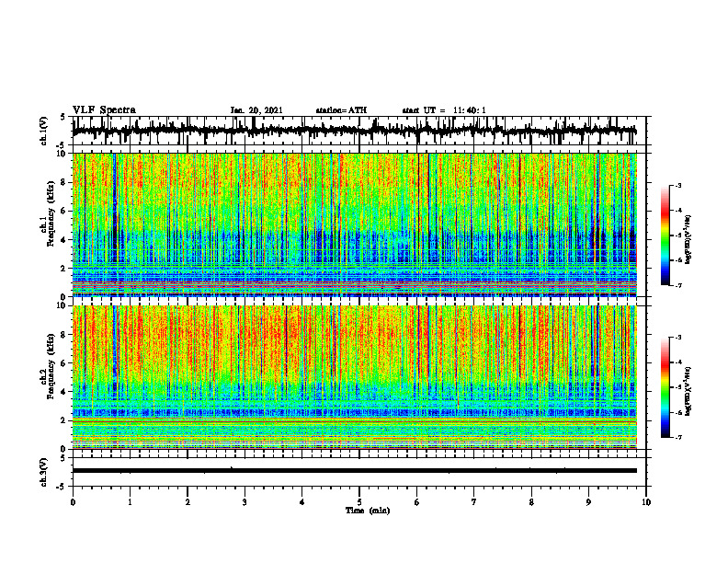Click the "6" kHz tick on ch.1 axis
Viewport: 728px width, 563px height.
63,211
